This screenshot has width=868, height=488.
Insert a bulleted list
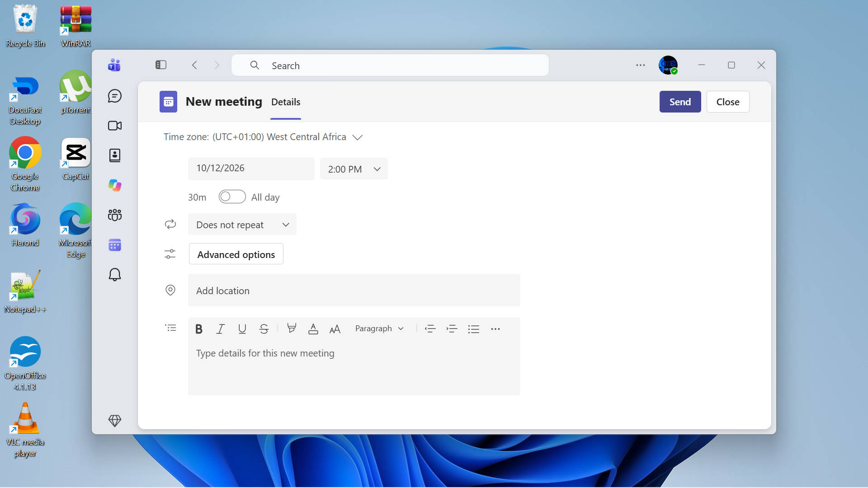coord(474,329)
